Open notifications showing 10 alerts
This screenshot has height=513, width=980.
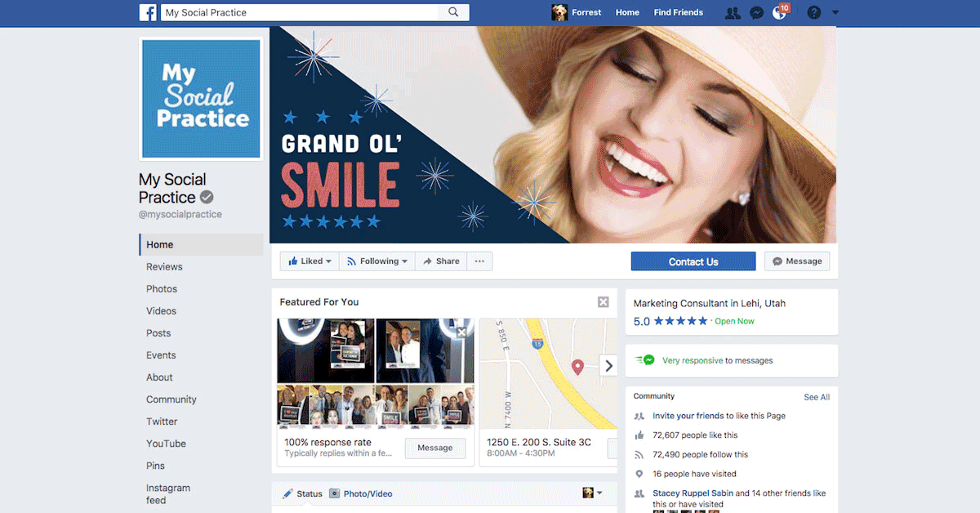[x=777, y=12]
